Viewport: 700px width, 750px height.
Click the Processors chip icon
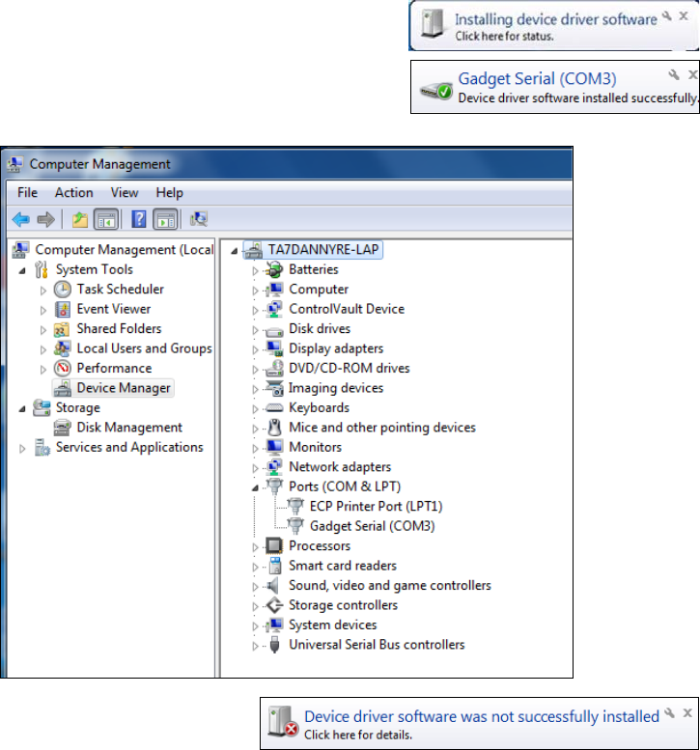tap(274, 545)
